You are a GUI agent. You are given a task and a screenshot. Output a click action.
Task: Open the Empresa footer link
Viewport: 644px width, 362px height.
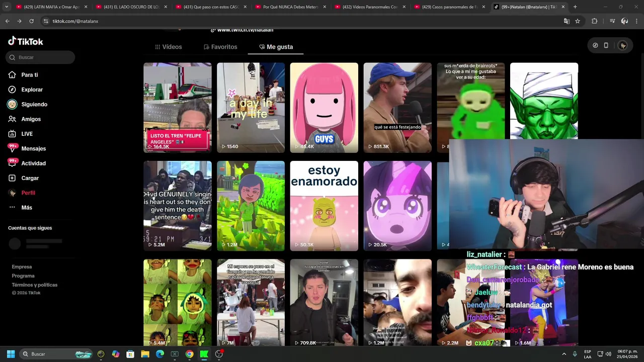point(22,267)
